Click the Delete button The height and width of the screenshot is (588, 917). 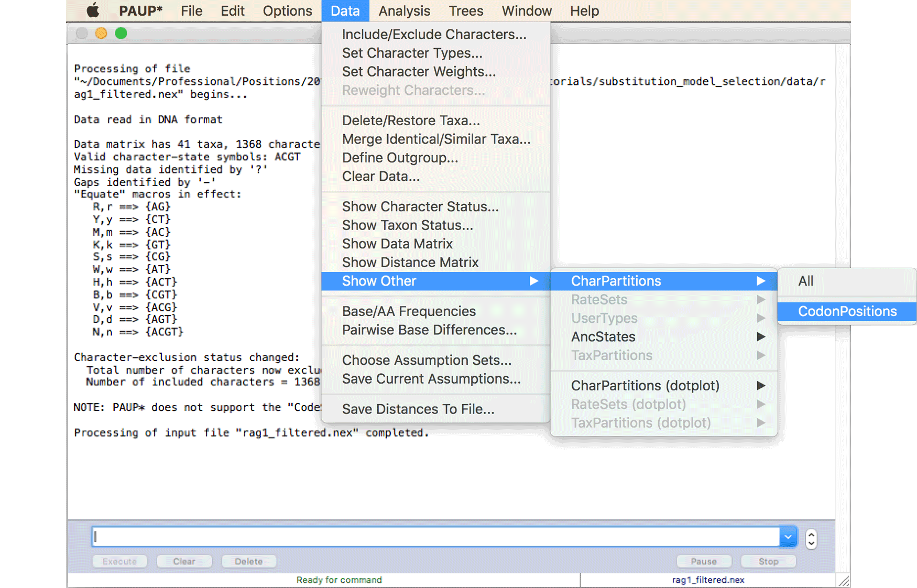248,561
